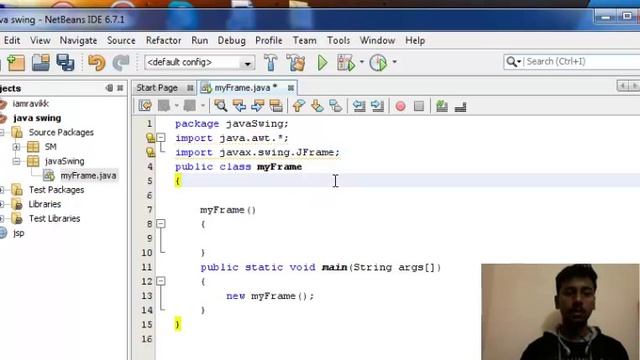
Task: Find previous occurrence in editor
Action: pyautogui.click(x=239, y=106)
